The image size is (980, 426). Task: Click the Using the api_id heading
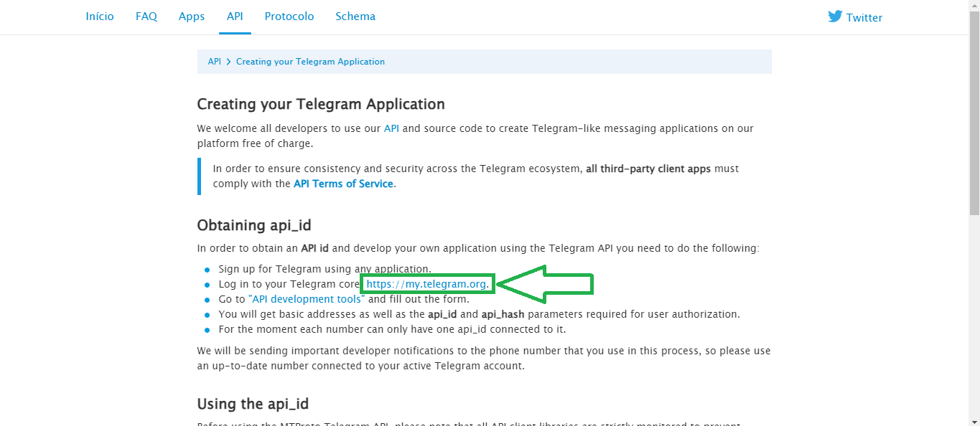[253, 404]
